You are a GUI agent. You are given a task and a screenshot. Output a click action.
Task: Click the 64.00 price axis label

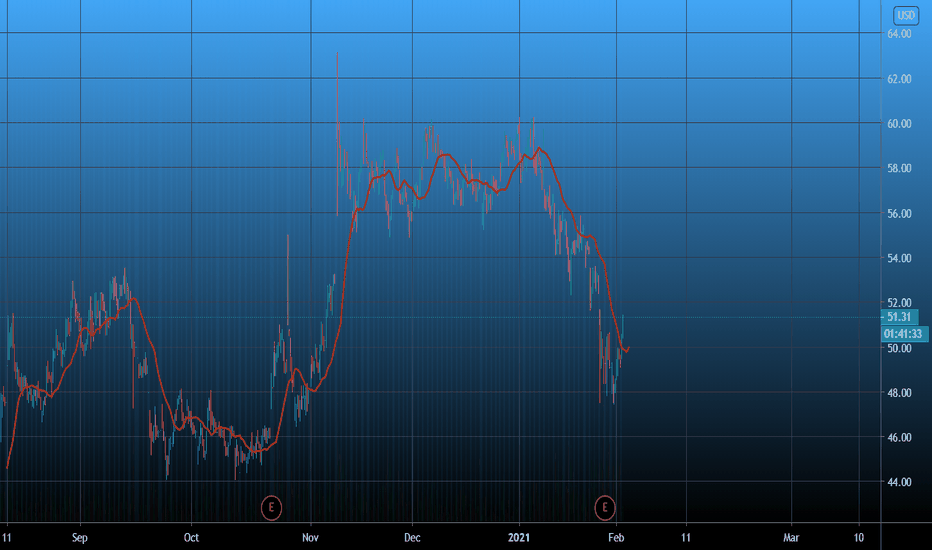(899, 34)
